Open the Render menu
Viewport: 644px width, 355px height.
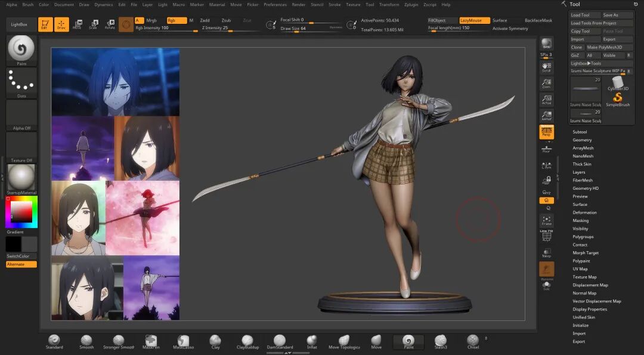click(299, 5)
